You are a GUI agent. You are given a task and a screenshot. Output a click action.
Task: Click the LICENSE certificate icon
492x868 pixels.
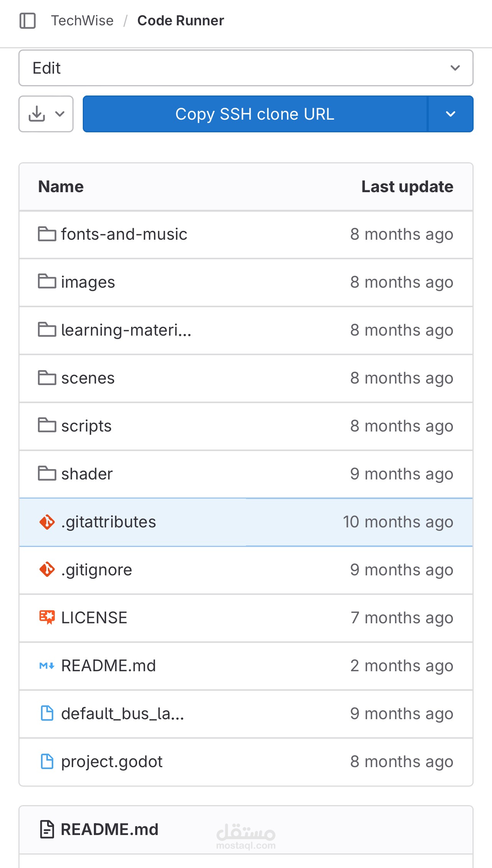[x=47, y=618]
